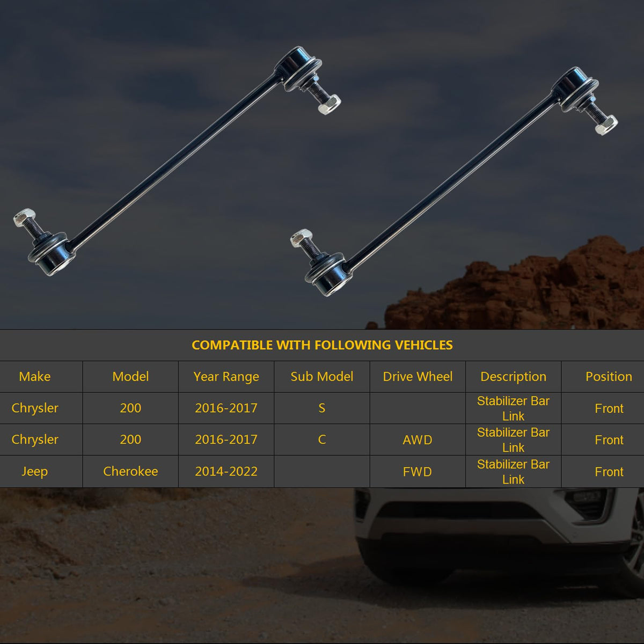Click the Sub Model column header
This screenshot has height=644, width=644.
pyautogui.click(x=321, y=377)
